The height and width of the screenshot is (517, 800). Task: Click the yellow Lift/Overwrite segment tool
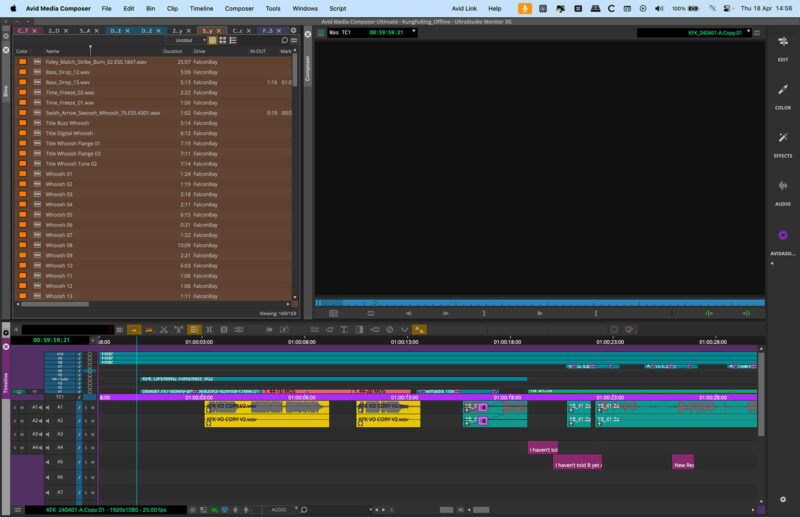point(133,329)
